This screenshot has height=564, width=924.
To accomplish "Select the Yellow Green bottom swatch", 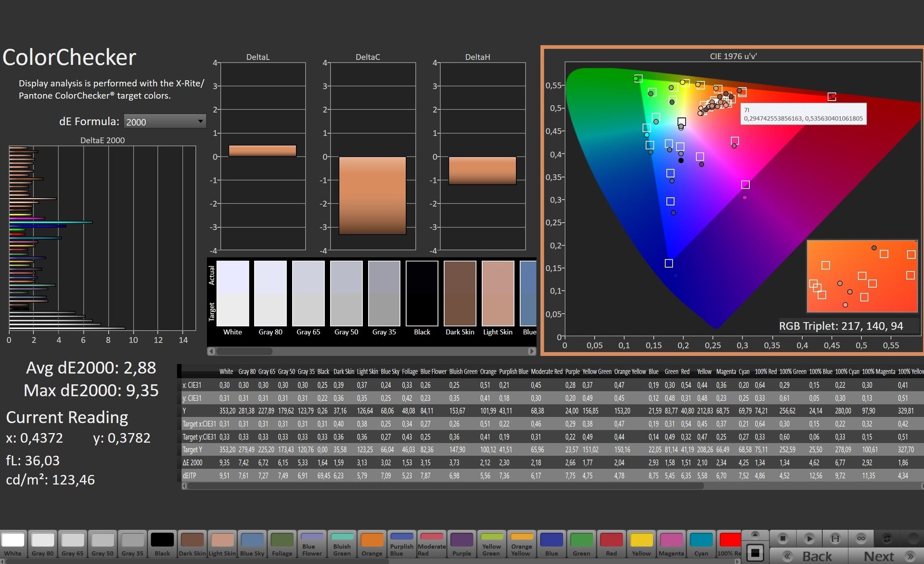I will click(x=491, y=544).
